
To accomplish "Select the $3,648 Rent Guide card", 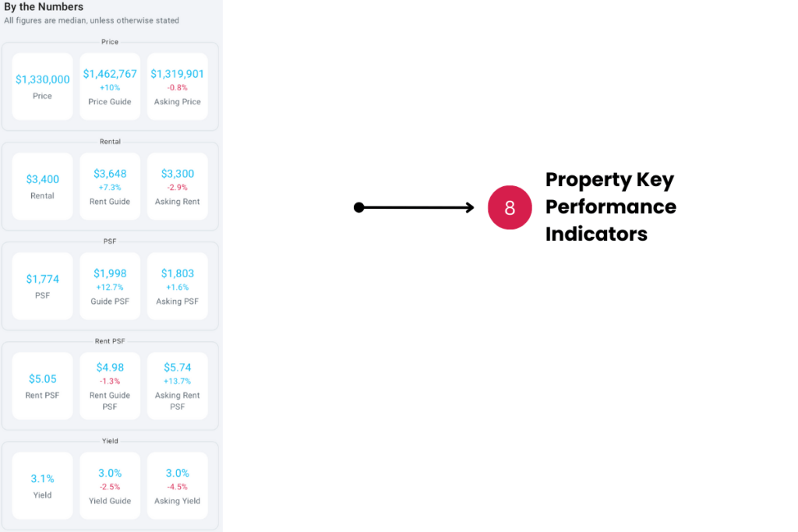I will (110, 186).
